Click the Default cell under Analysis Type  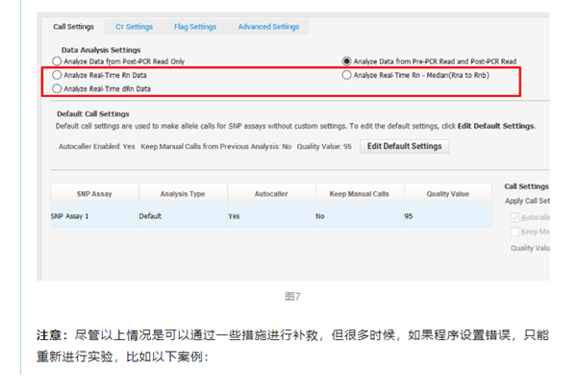point(150,216)
